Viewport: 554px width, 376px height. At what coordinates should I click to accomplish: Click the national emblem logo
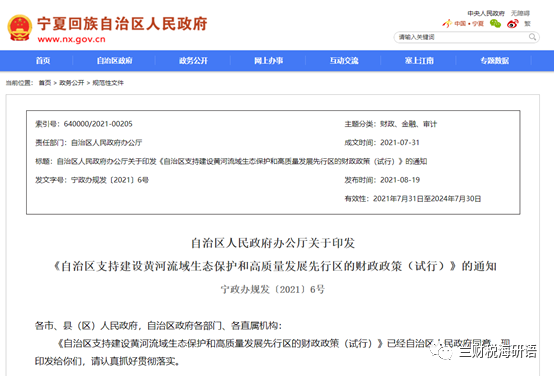point(20,28)
